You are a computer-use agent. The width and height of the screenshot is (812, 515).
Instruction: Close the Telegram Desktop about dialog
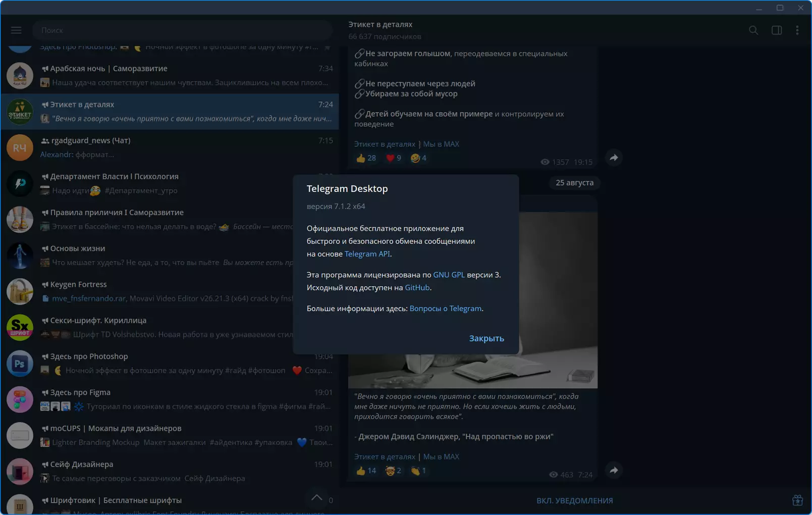point(486,338)
